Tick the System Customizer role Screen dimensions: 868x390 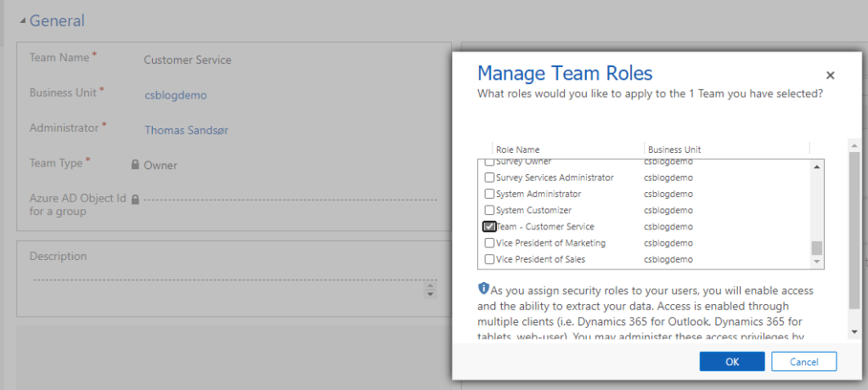[x=489, y=210]
